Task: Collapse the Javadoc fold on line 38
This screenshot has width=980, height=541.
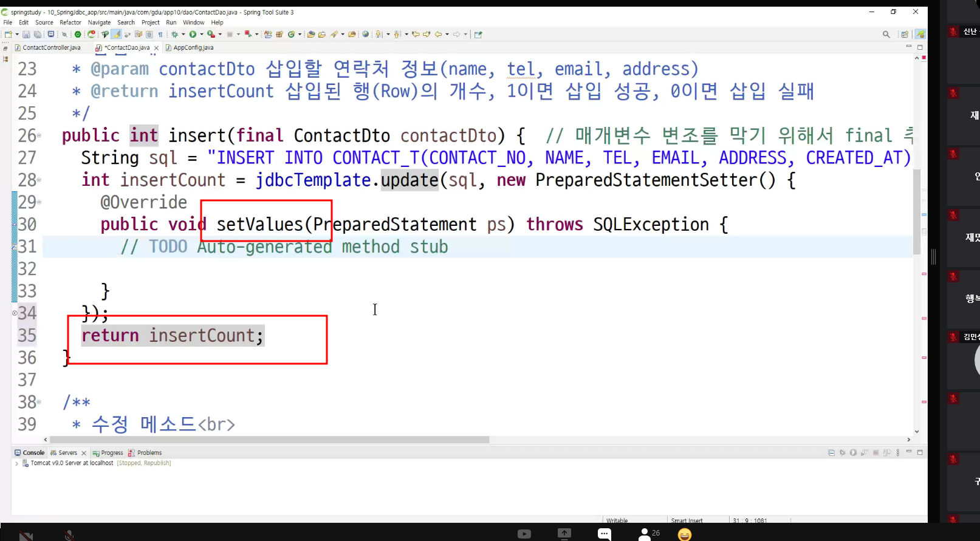Action: click(39, 402)
